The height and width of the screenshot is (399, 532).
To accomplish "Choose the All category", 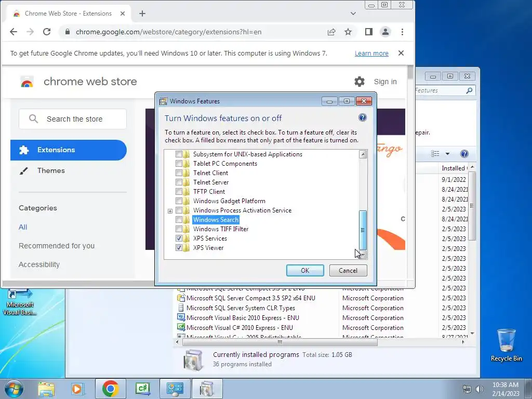I will pyautogui.click(x=23, y=228).
